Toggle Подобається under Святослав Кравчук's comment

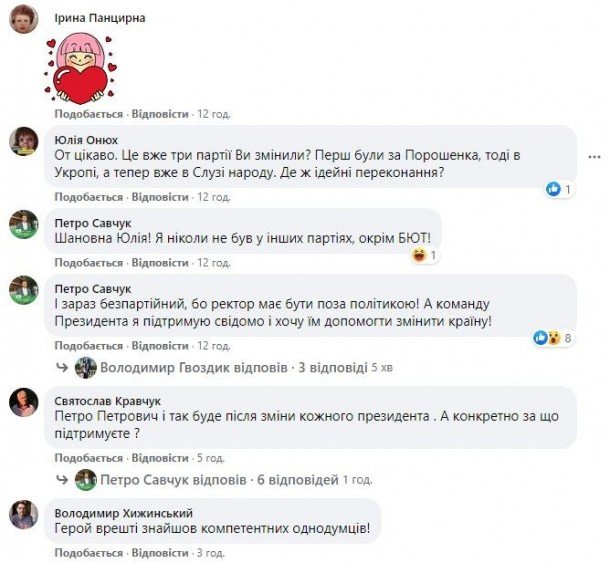click(x=89, y=458)
